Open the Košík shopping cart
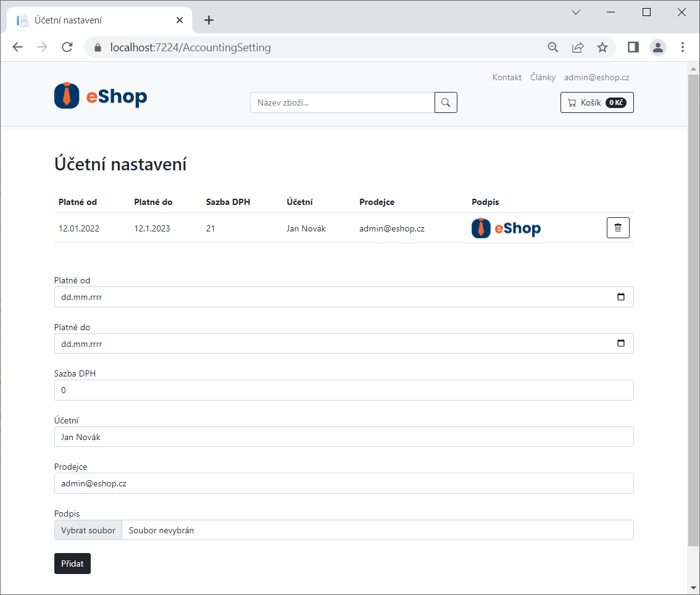 click(596, 102)
